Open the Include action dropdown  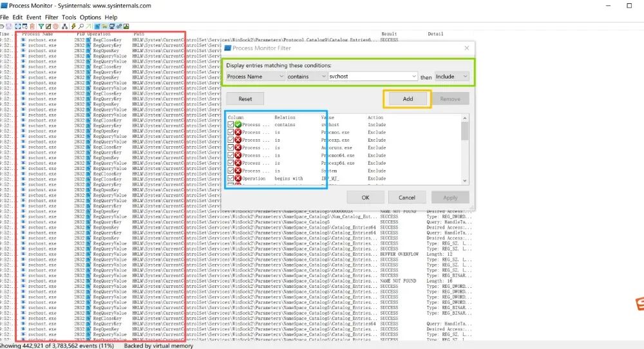pos(451,77)
